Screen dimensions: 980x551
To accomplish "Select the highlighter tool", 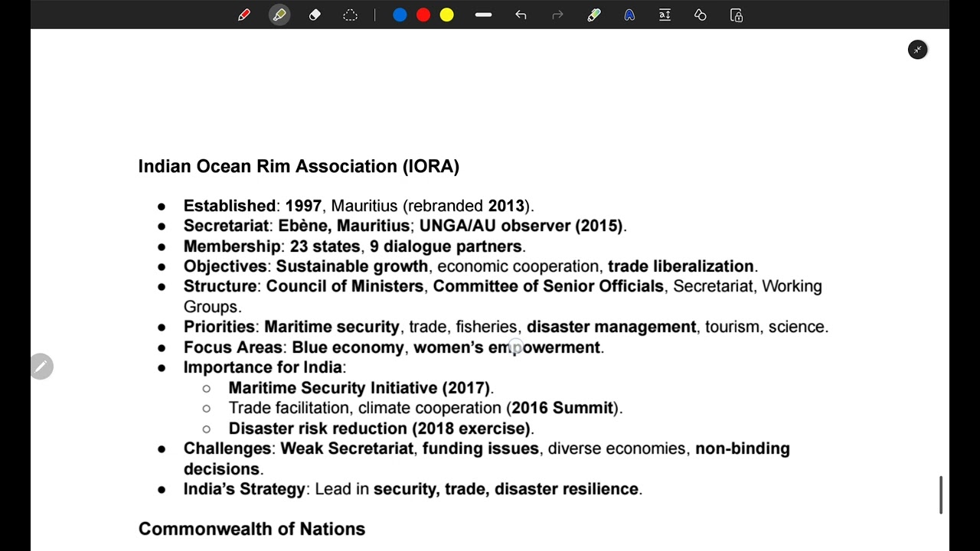I will pos(279,15).
